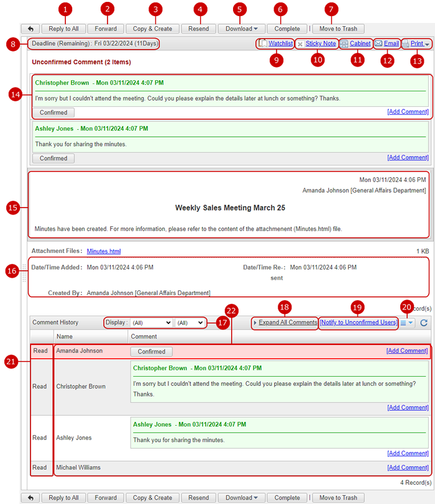Open the Sticky Note link
The width and height of the screenshot is (435, 504).
(321, 44)
